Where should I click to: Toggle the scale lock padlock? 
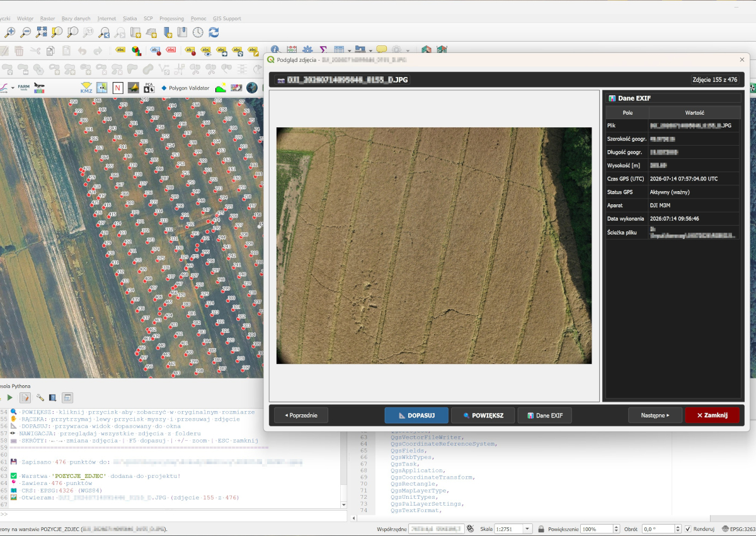coord(542,529)
